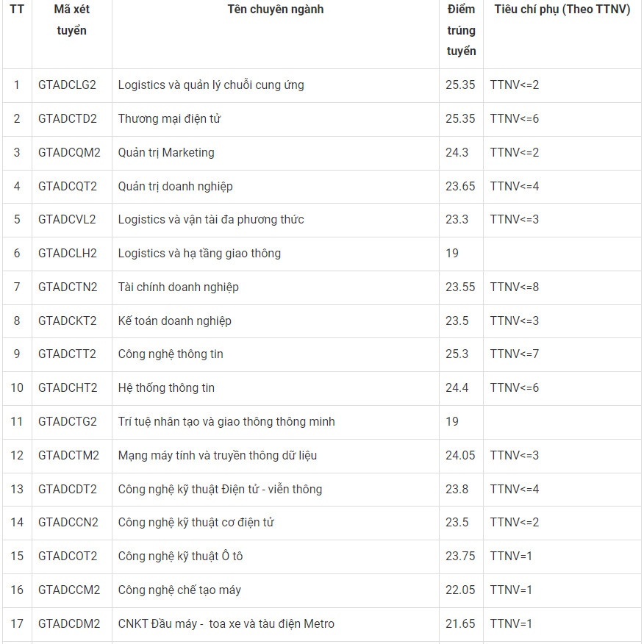Click score 22.05 for Công nghệ chế tạo máy
644x644 pixels.
tap(460, 590)
